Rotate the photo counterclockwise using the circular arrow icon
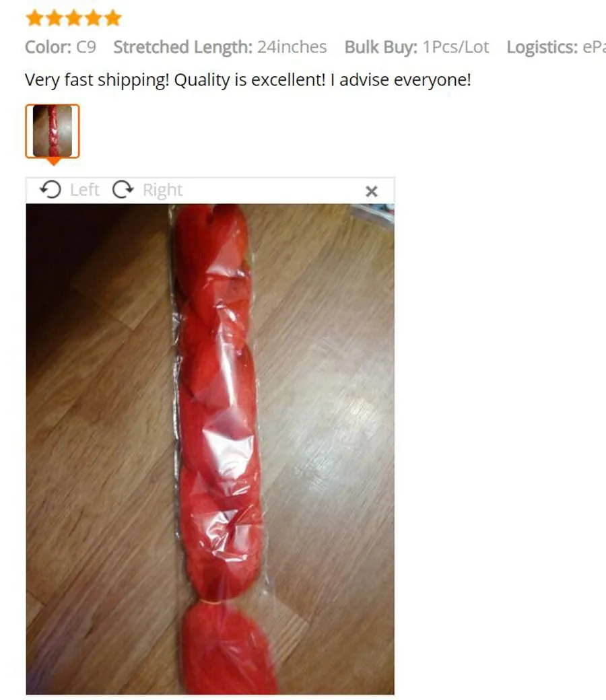The height and width of the screenshot is (700, 606). point(50,190)
